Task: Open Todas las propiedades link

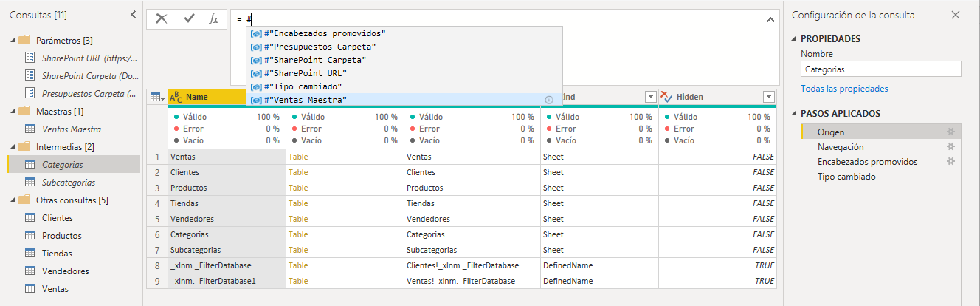Action: pos(844,89)
